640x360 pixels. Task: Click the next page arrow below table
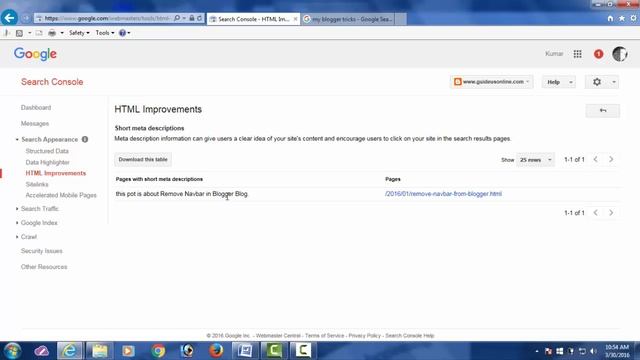[x=611, y=213]
